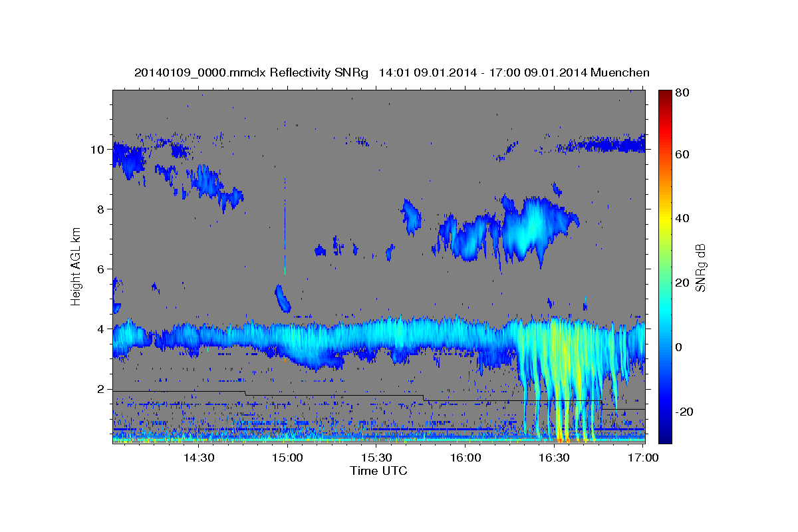Click the colorbar value 40
798x532 pixels.
tap(682, 219)
